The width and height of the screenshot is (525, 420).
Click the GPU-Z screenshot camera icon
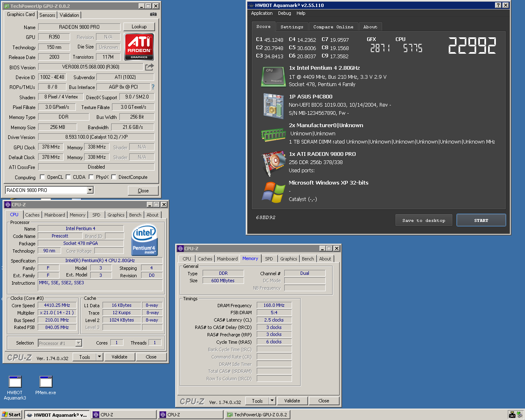click(153, 14)
